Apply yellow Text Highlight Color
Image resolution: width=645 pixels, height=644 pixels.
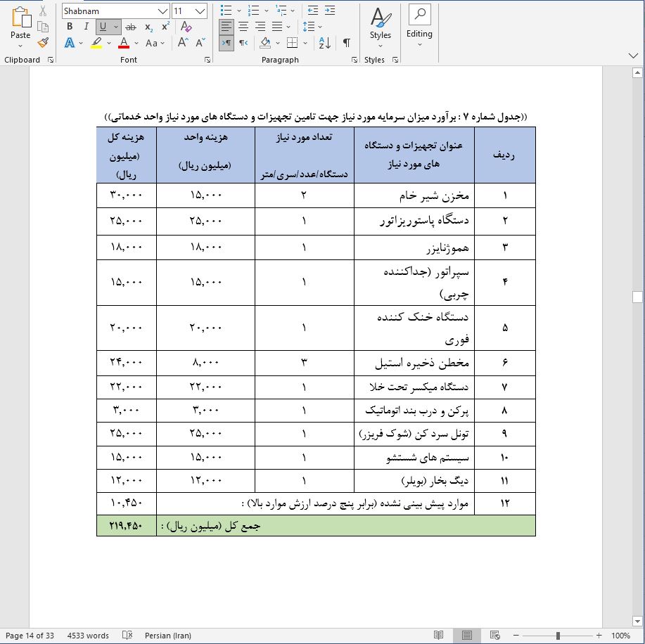pos(97,41)
